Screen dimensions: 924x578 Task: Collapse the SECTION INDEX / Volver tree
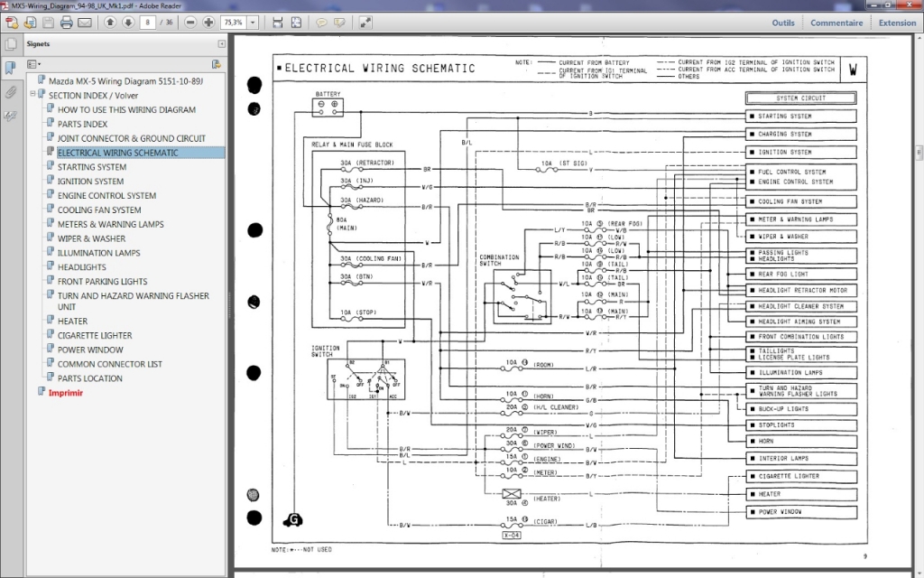click(33, 94)
